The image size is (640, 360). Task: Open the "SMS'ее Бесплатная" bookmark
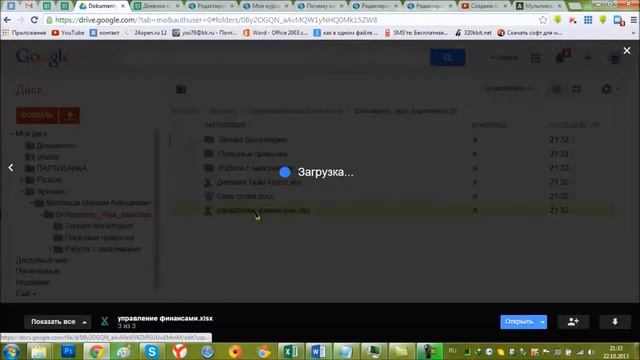(416, 33)
